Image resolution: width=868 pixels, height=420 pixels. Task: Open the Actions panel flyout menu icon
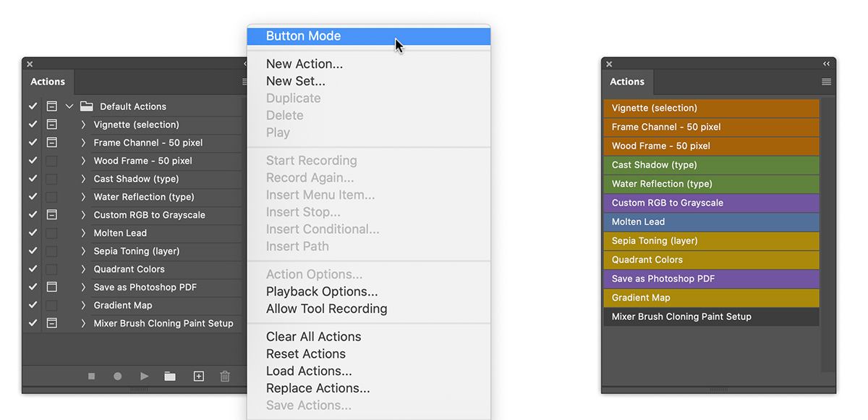tap(245, 82)
